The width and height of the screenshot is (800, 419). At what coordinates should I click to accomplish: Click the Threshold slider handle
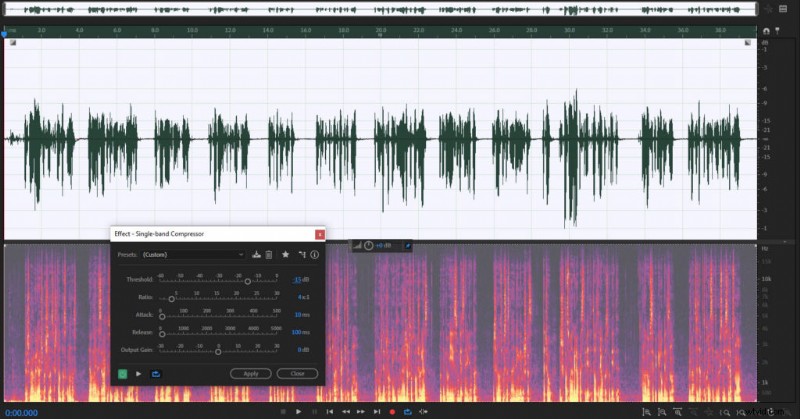pyautogui.click(x=247, y=281)
